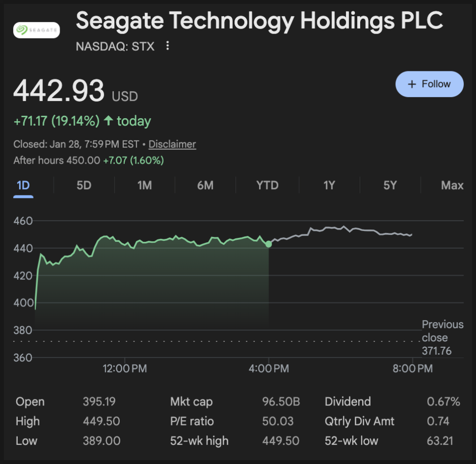Show the 1Y price chart
Image resolution: width=476 pixels, height=464 pixels.
click(x=329, y=186)
